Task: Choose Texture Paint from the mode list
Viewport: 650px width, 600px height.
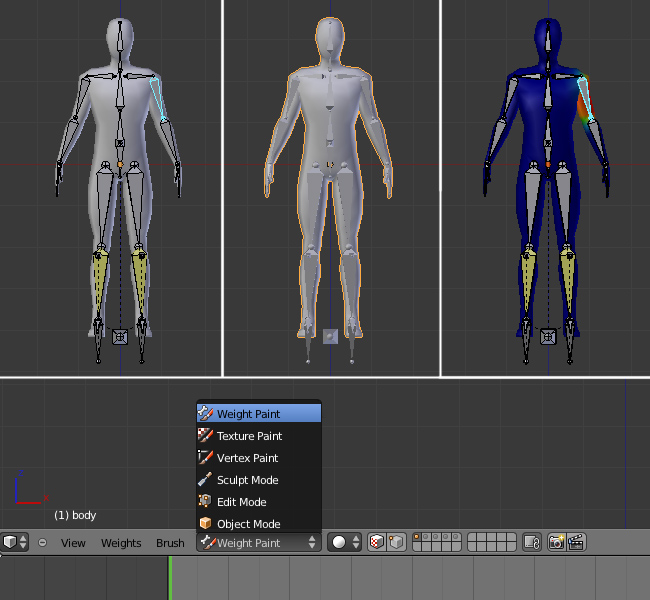Action: (x=259, y=436)
